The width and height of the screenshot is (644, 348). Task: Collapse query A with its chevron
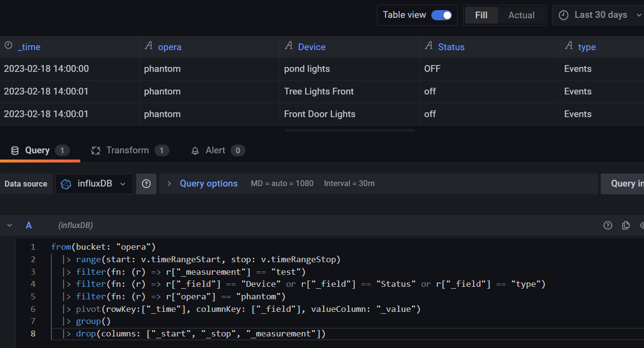(10, 225)
